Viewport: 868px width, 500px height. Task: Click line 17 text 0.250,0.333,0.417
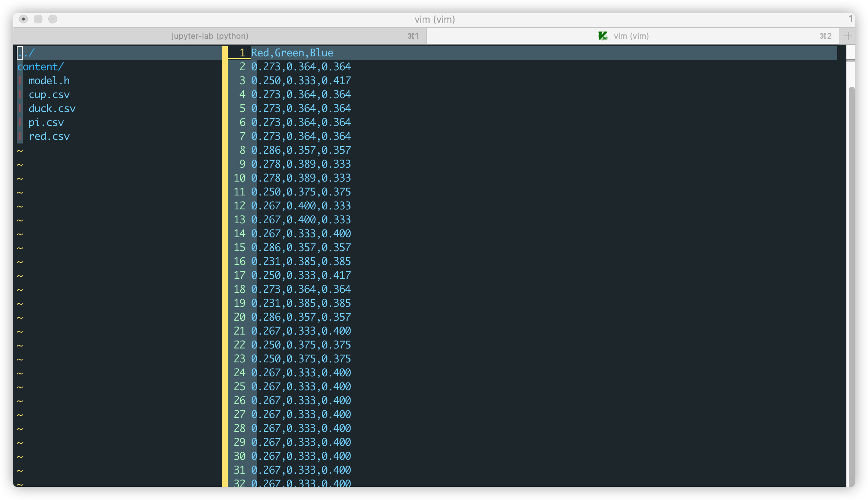click(x=301, y=275)
